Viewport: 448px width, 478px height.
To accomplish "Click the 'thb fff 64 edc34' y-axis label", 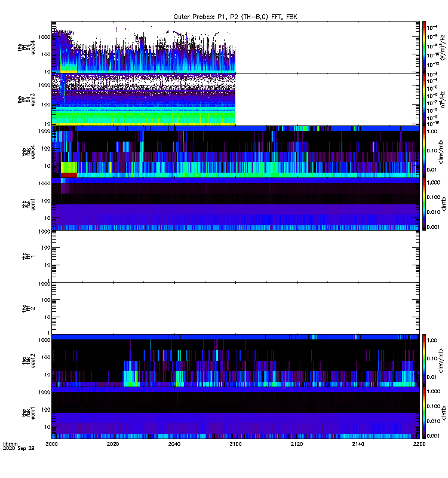I will pos(26,47).
